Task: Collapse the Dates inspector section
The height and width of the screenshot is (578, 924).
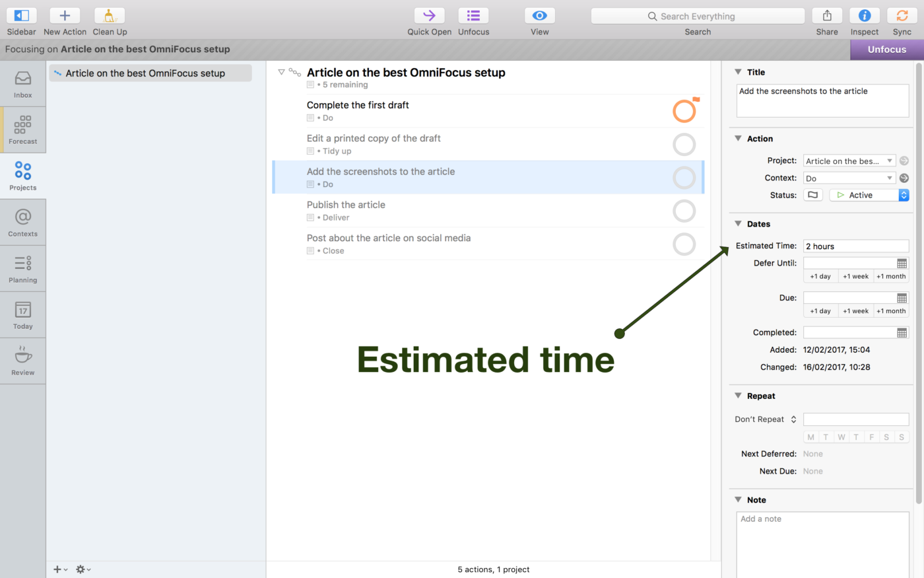Action: pyautogui.click(x=738, y=224)
